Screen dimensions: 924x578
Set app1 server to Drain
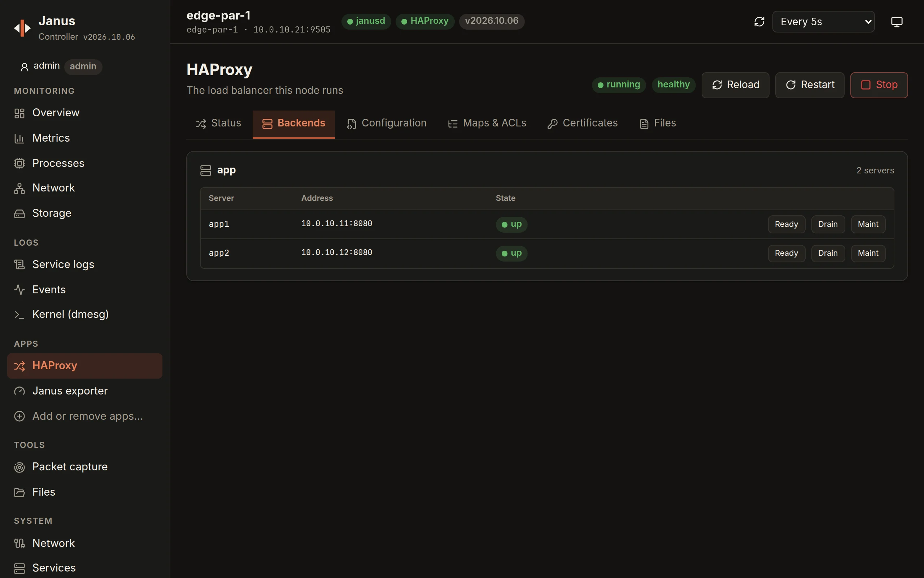coord(828,224)
